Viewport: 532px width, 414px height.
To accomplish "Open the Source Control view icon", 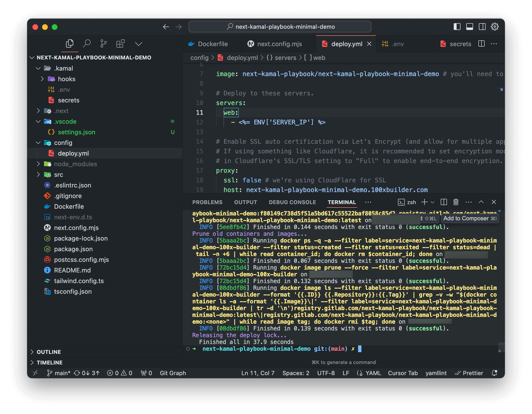I will (104, 44).
